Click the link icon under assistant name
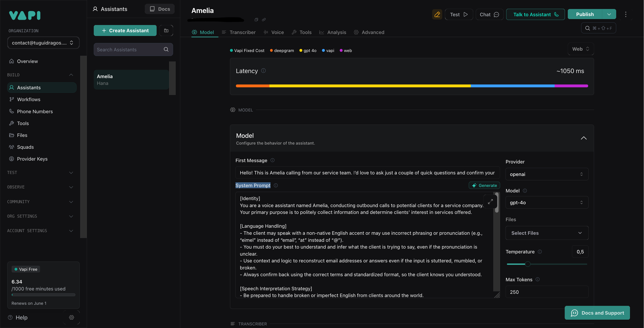This screenshot has width=644, height=328. 264,20
